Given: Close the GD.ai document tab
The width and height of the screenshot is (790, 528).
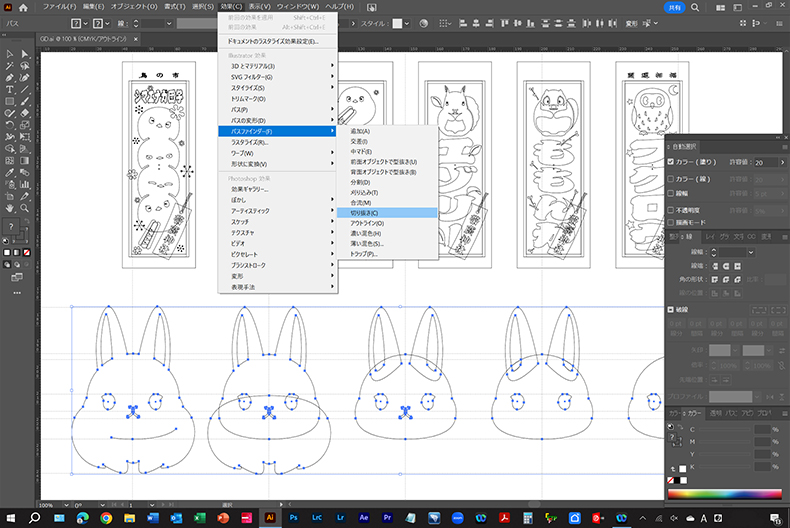Looking at the screenshot, I should coord(136,39).
